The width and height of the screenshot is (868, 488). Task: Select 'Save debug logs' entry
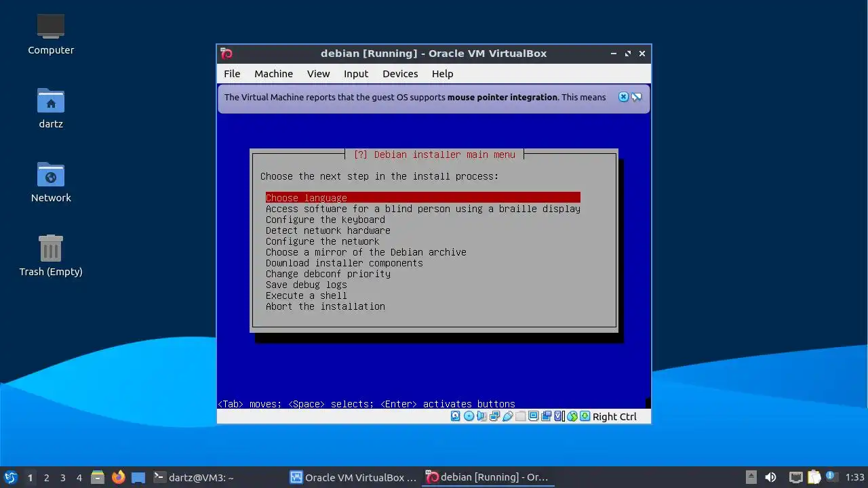(x=307, y=285)
